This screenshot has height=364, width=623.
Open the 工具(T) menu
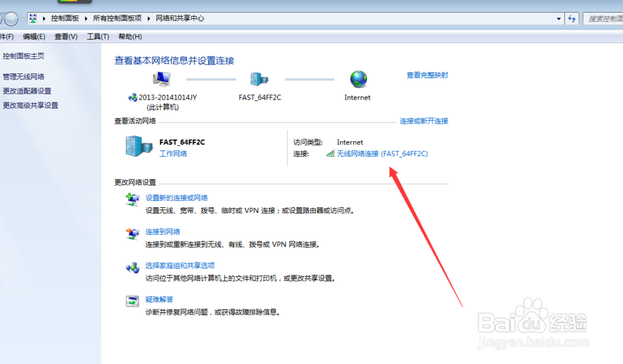click(98, 37)
